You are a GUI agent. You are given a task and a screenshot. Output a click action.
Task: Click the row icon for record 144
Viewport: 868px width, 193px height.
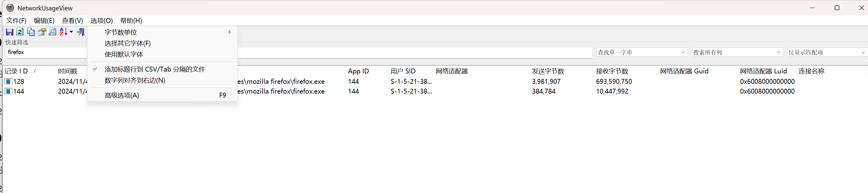coord(8,91)
